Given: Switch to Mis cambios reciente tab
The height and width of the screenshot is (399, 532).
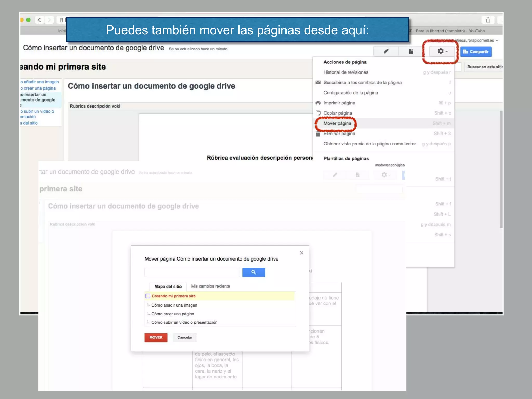Looking at the screenshot, I should (211, 286).
